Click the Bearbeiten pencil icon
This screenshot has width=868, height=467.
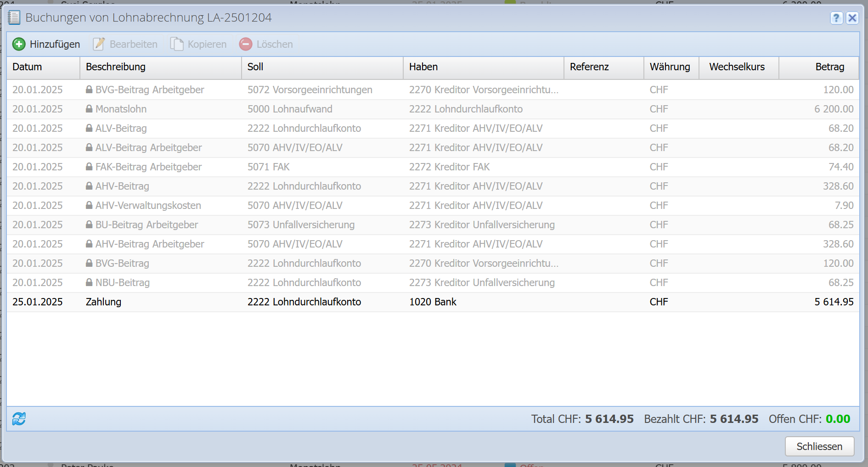99,44
